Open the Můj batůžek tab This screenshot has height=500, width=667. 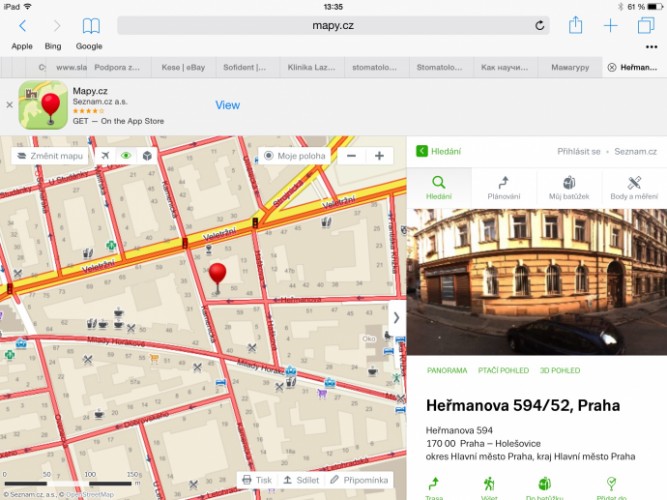[569, 188]
